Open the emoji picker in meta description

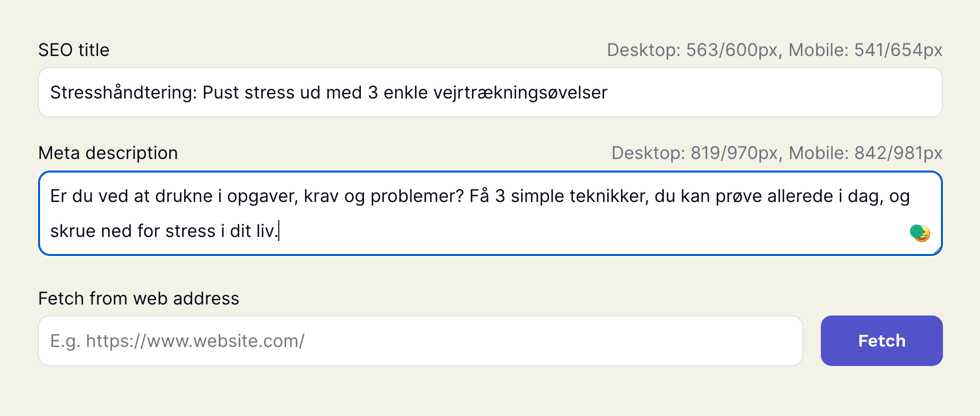[x=920, y=232]
